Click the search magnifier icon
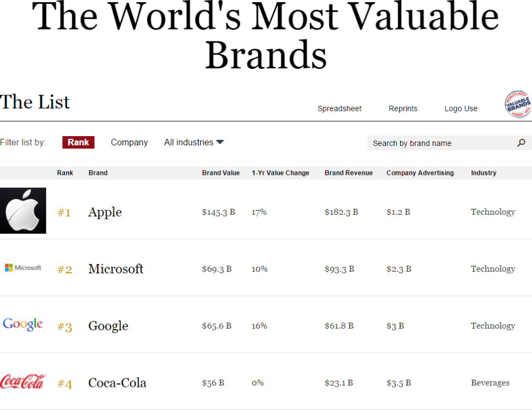The height and width of the screenshot is (410, 532). [521, 143]
